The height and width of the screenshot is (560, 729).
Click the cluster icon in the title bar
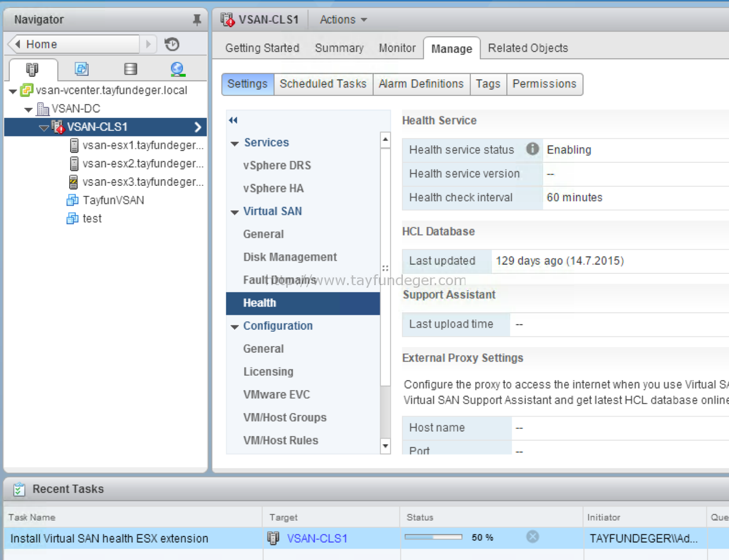coord(228,19)
